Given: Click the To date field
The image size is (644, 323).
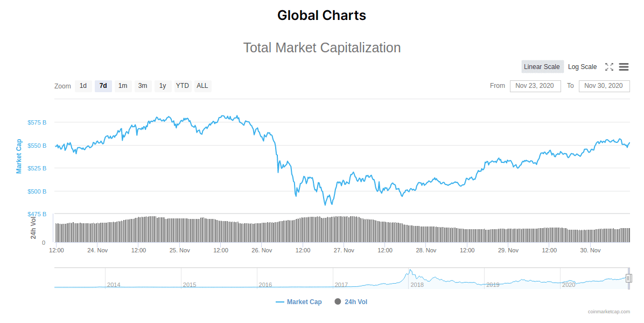Looking at the screenshot, I should (x=604, y=86).
